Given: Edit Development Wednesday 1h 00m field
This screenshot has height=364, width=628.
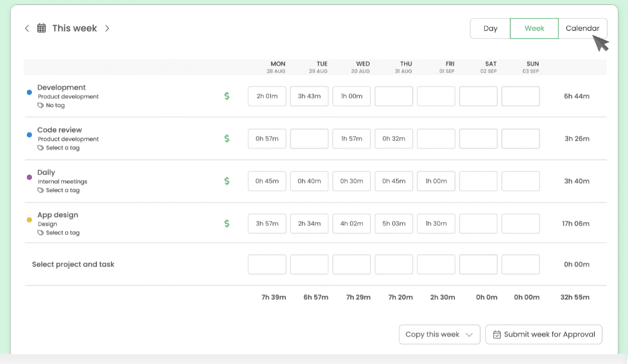Looking at the screenshot, I should [352, 96].
